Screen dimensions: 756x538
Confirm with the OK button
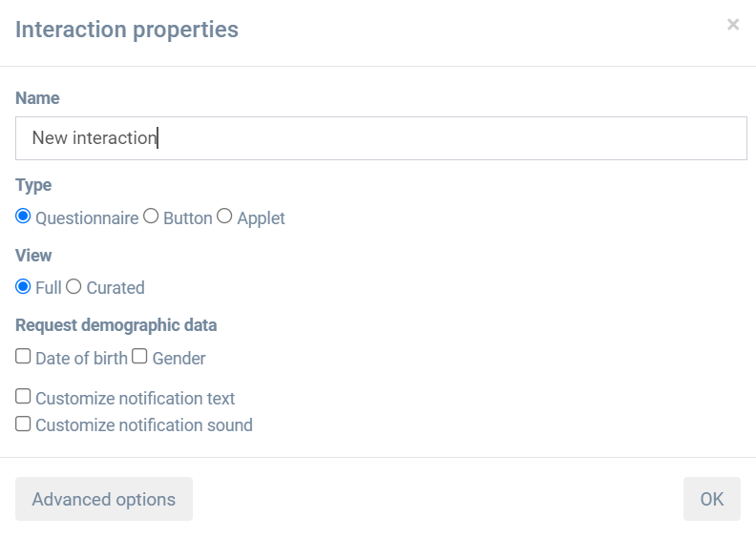pyautogui.click(x=712, y=499)
